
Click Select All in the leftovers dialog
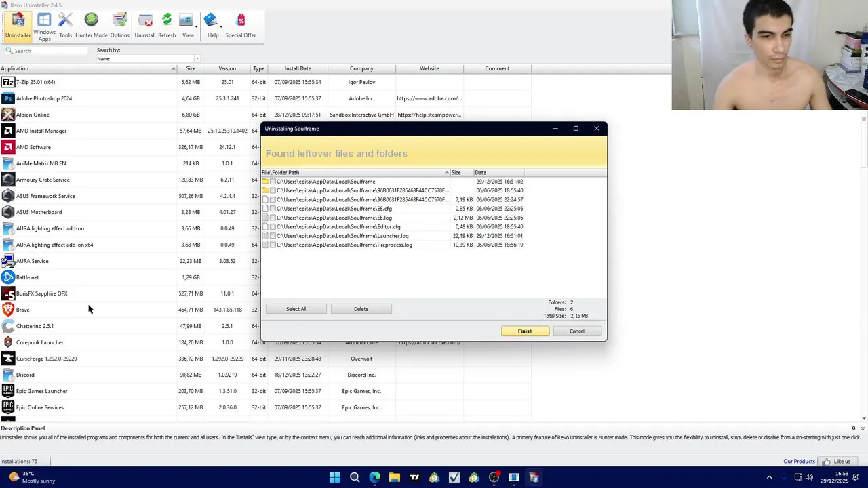pos(296,309)
